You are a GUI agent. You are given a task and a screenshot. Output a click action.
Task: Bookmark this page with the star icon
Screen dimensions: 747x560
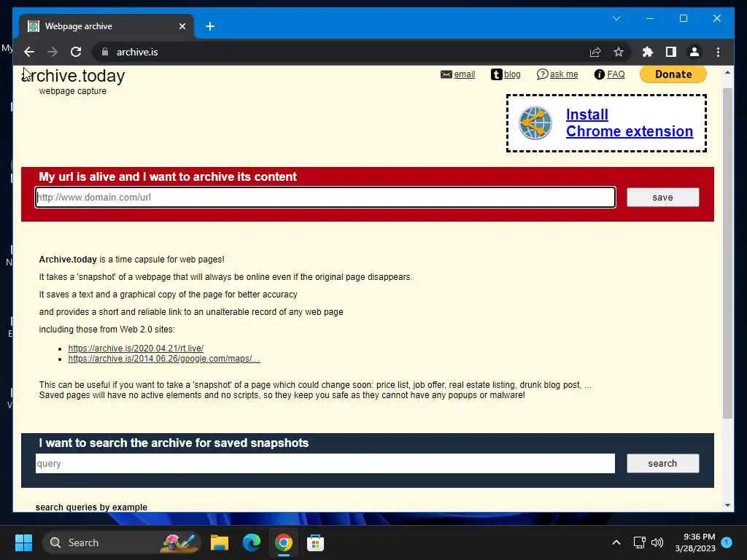click(619, 52)
